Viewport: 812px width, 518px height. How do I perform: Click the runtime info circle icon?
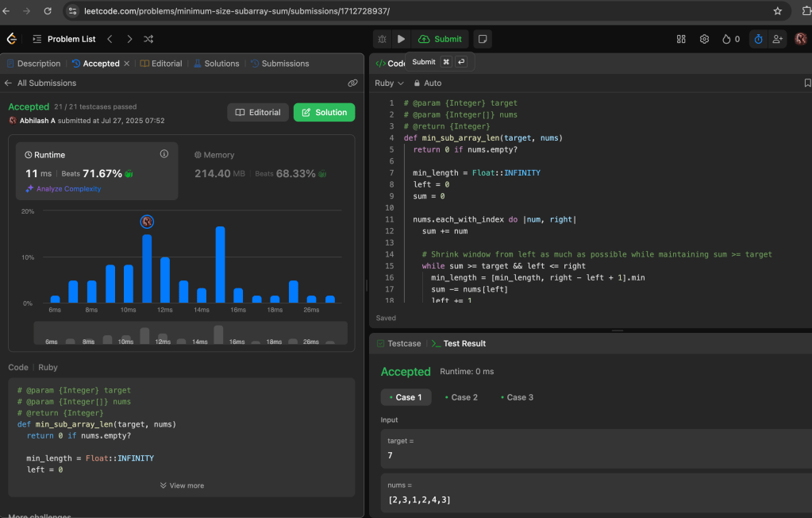click(x=164, y=154)
